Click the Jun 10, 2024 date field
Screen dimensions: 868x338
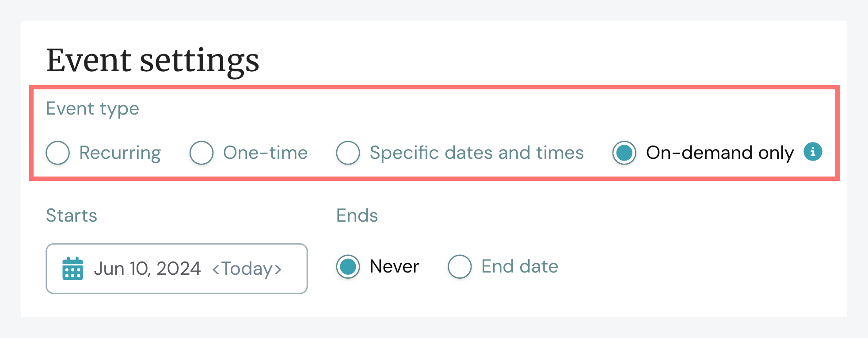click(x=147, y=268)
